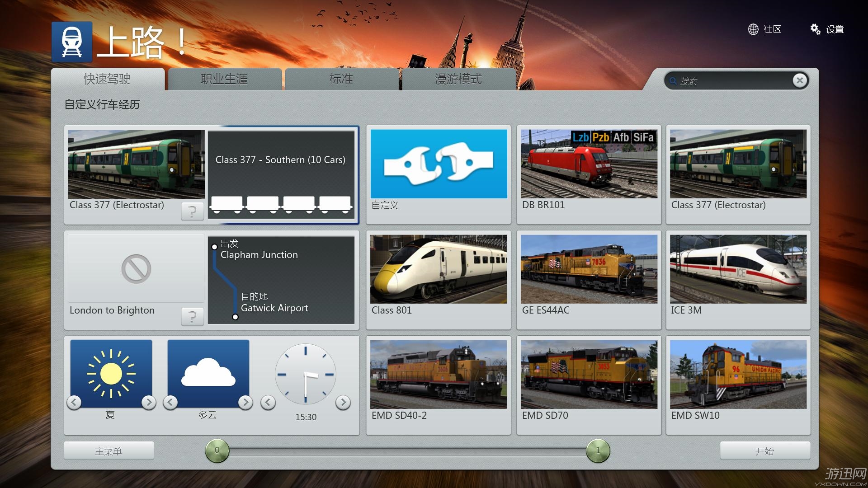Select the 自定义 coupling icon tile

(x=438, y=164)
